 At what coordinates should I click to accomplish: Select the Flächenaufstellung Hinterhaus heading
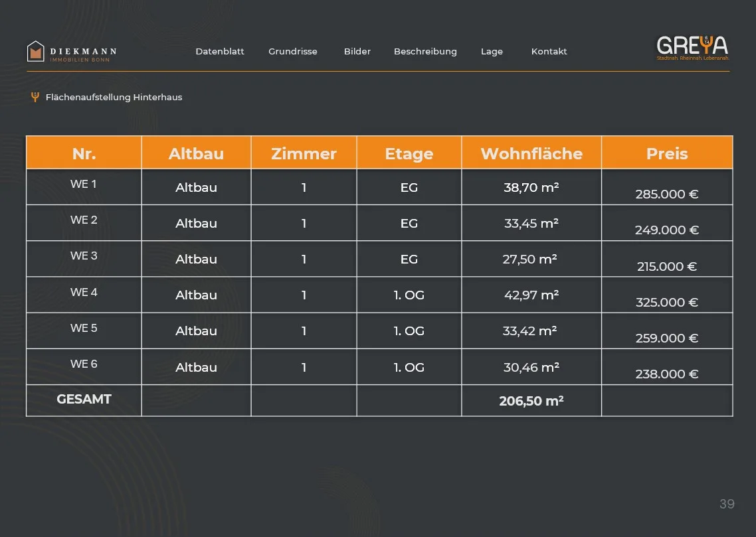pyautogui.click(x=114, y=98)
